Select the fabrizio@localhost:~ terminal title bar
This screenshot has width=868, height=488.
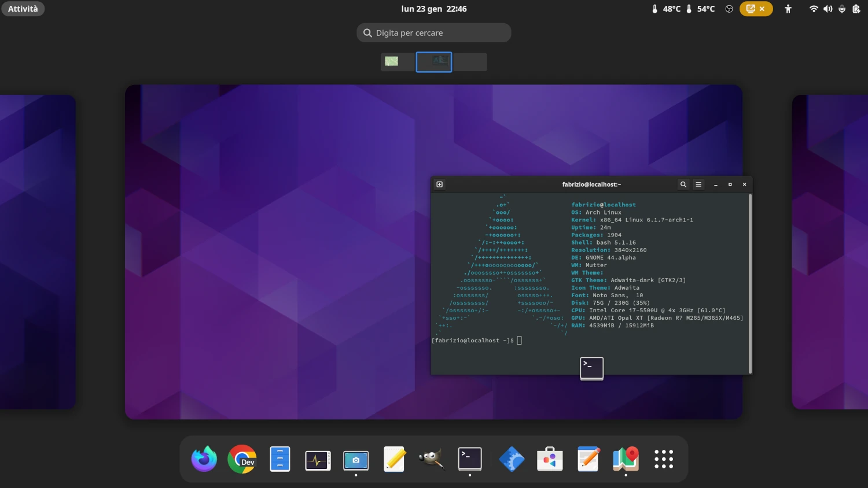(x=591, y=184)
